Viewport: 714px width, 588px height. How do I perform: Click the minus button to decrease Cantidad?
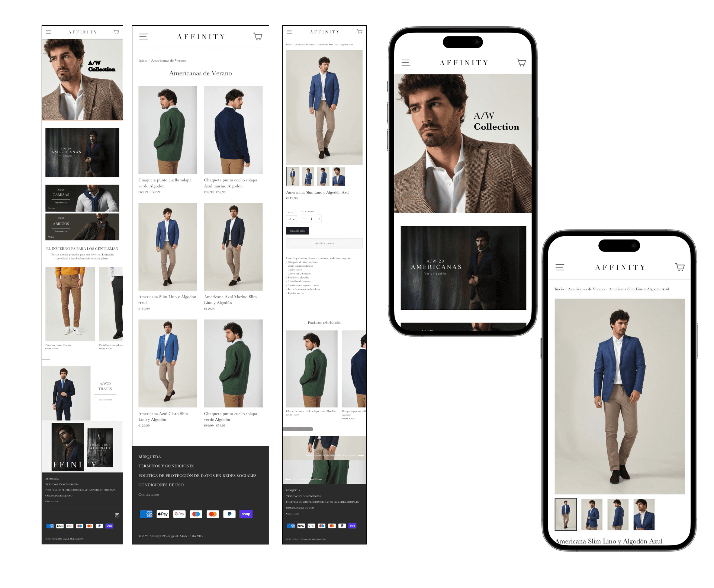pos(304,219)
